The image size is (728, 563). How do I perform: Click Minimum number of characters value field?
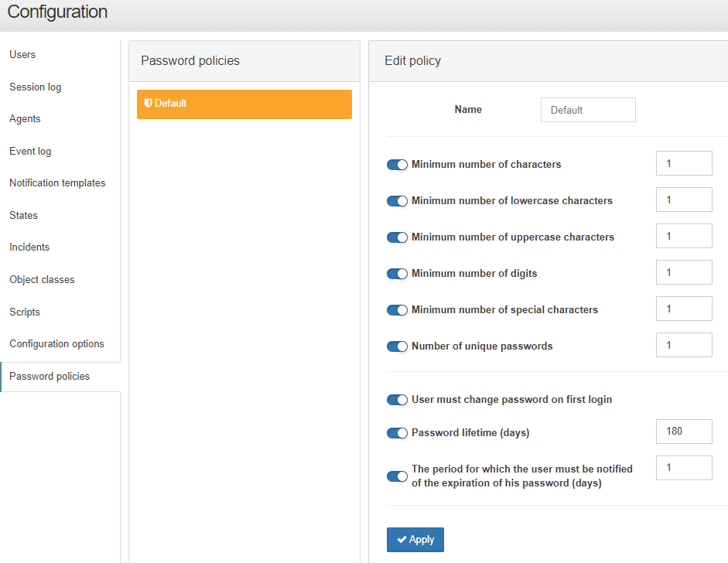tap(684, 163)
